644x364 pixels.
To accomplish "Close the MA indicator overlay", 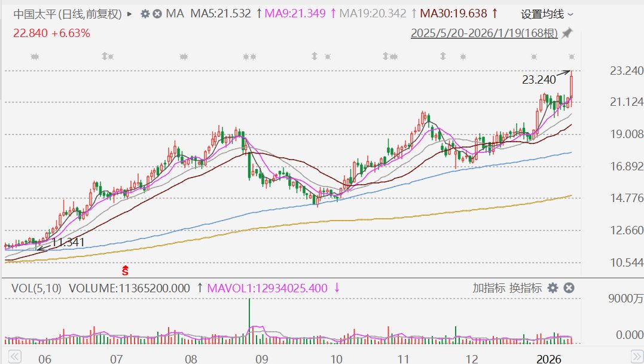I will point(157,13).
